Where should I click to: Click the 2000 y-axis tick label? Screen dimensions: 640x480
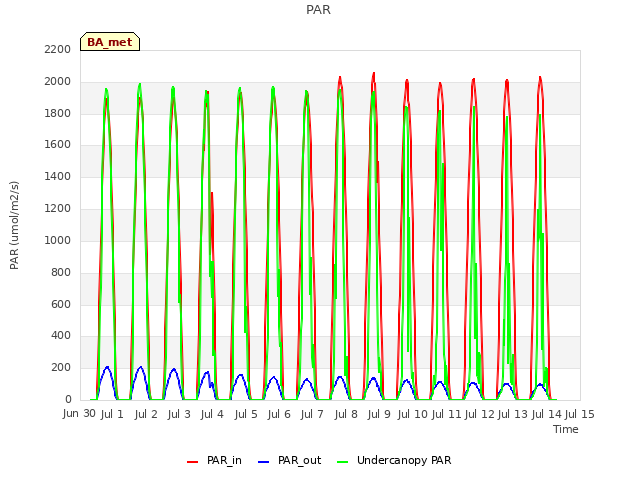[58, 82]
